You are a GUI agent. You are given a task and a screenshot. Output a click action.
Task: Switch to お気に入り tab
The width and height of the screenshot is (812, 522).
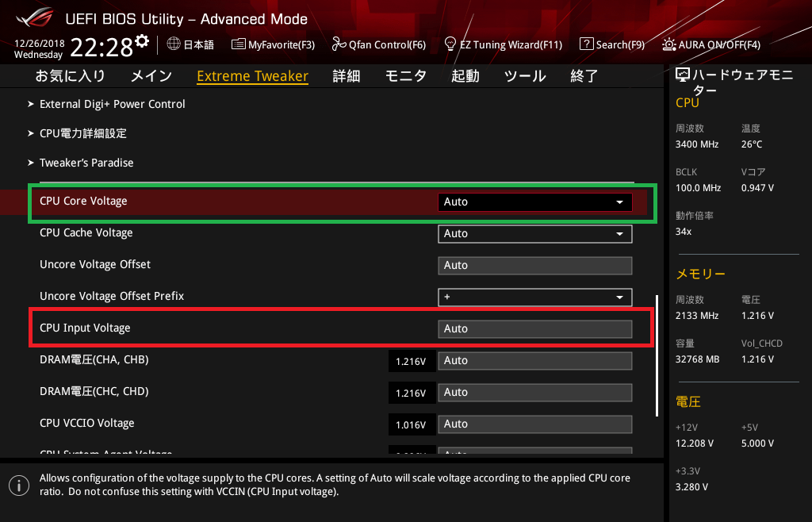point(71,75)
